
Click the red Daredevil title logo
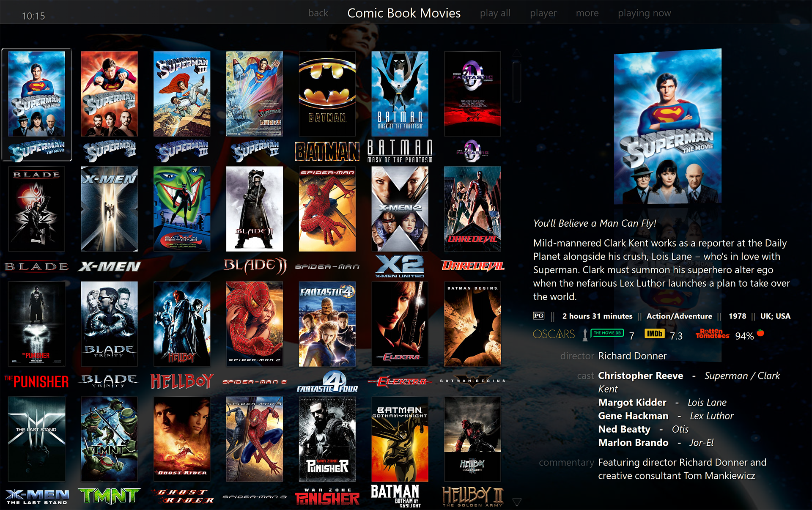(x=473, y=266)
